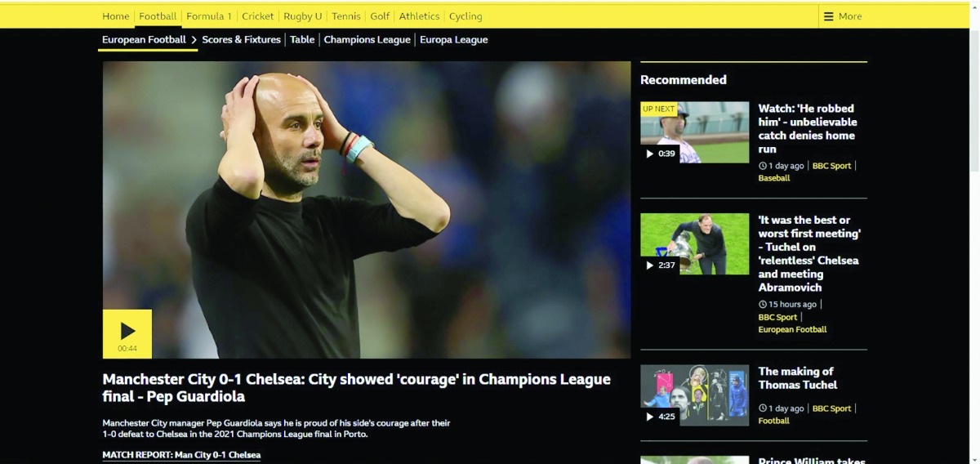Go to the Formula 1 section
The height and width of the screenshot is (464, 980).
click(209, 16)
